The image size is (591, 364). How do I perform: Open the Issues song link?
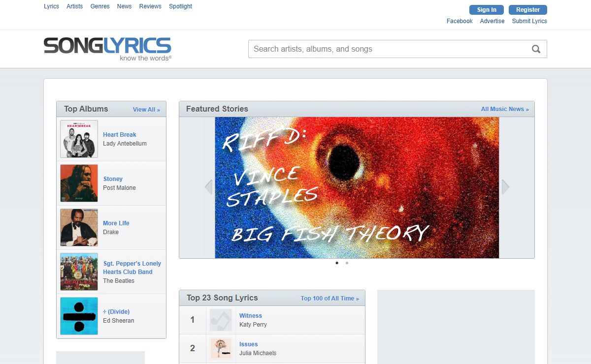249,344
